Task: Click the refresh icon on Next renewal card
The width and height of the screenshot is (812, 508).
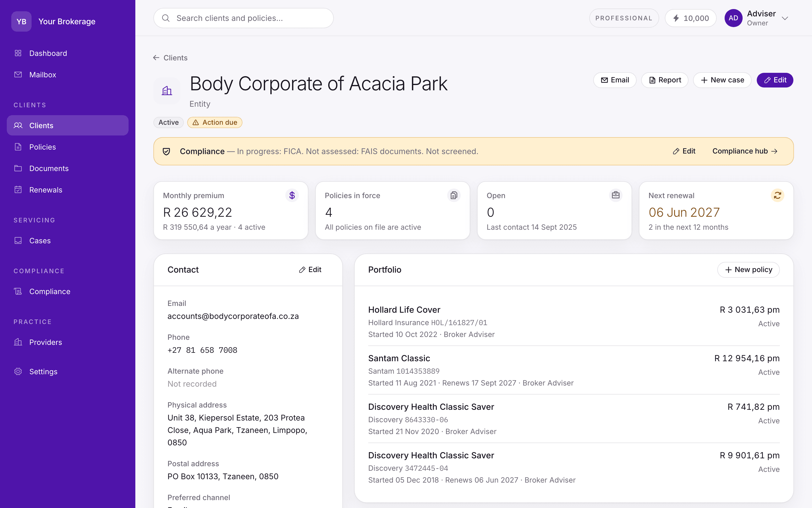Action: 777,195
